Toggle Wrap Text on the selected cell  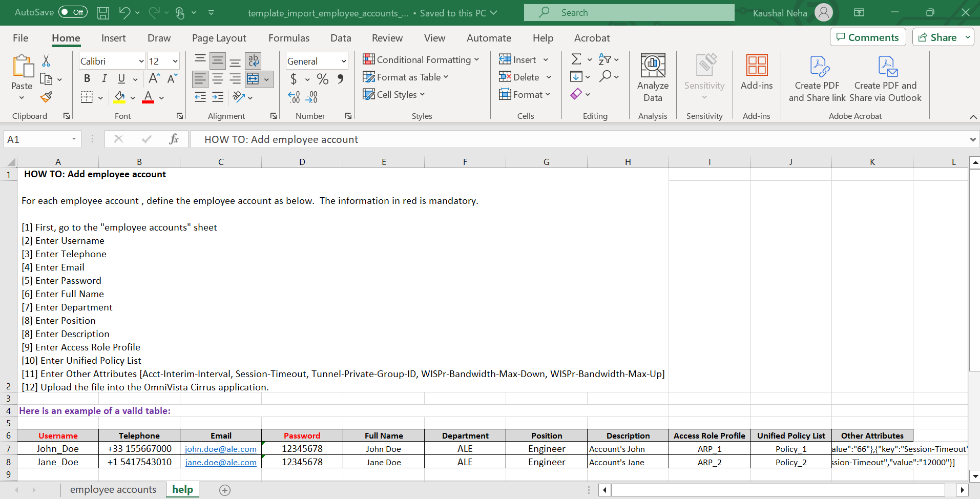[253, 61]
